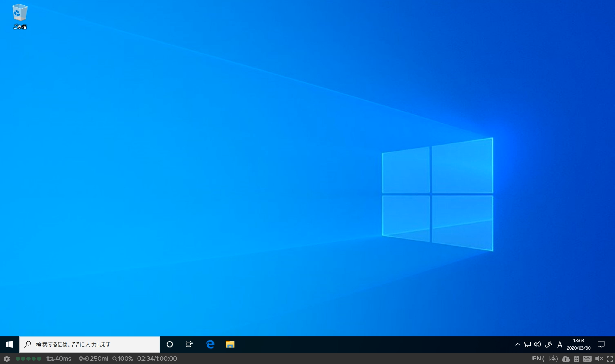Open Task View on the taskbar

click(x=189, y=344)
